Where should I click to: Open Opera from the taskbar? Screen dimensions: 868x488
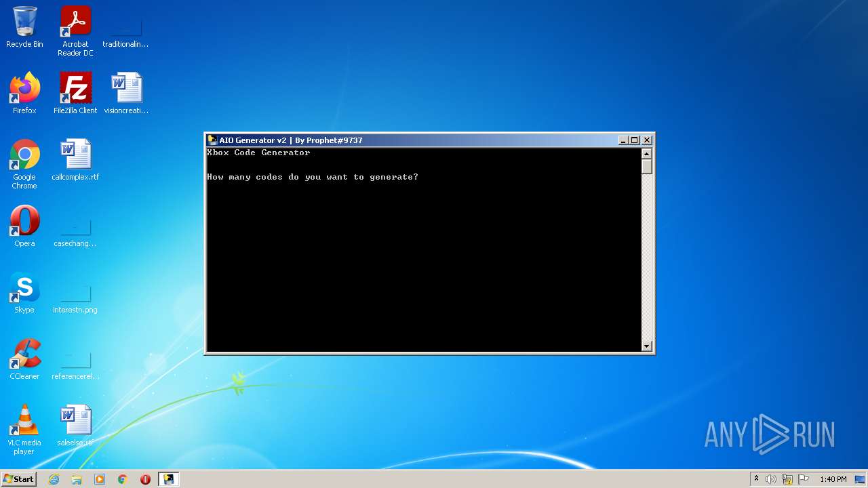pos(145,479)
